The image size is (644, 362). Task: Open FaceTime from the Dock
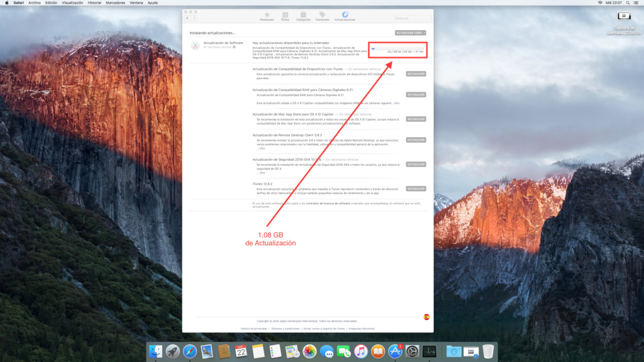point(343,351)
